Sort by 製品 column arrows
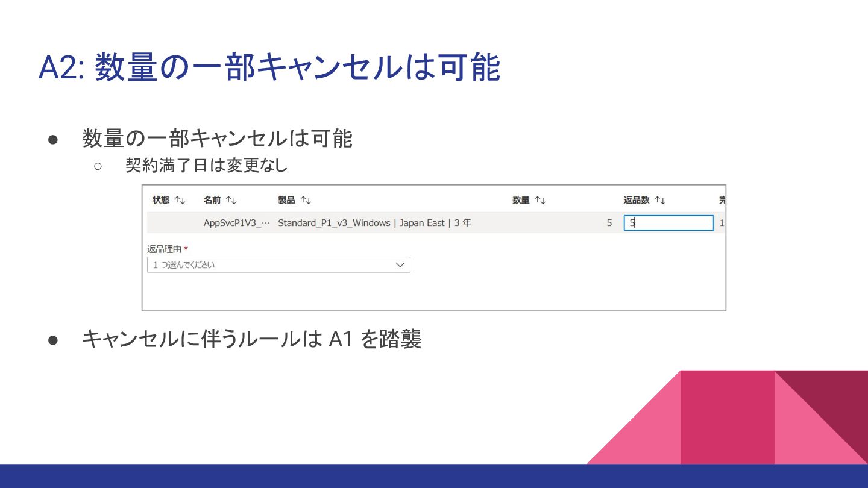 (306, 200)
